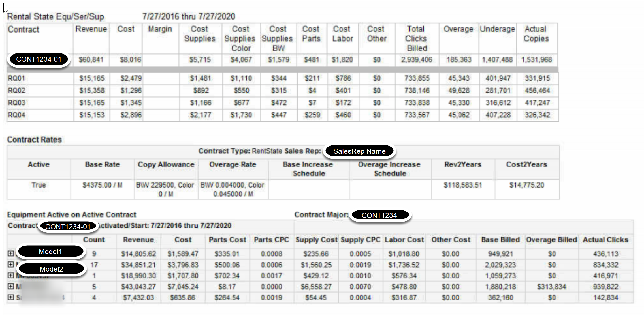
Task: Click the RQ04 row label
Action: pyautogui.click(x=16, y=115)
